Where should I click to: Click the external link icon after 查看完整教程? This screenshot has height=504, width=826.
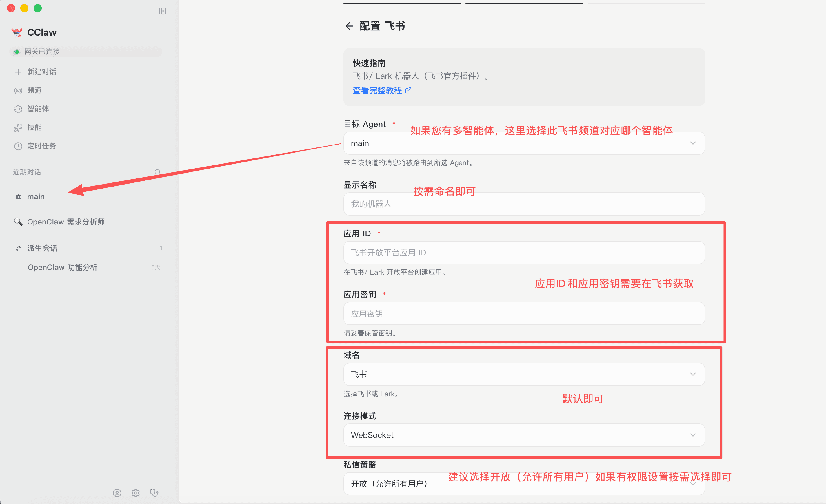(x=408, y=90)
